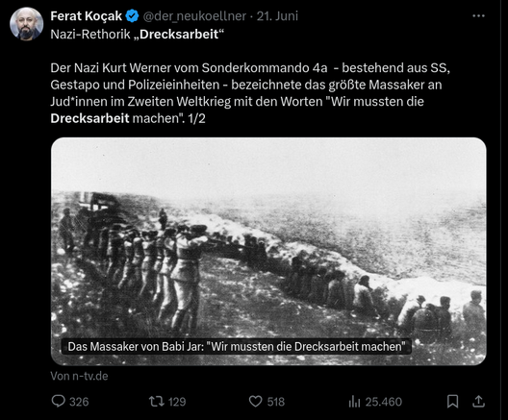Screen dimensions: 508x420
Task: Open Ferat Koçak's profile avatar
Action: click(26, 24)
